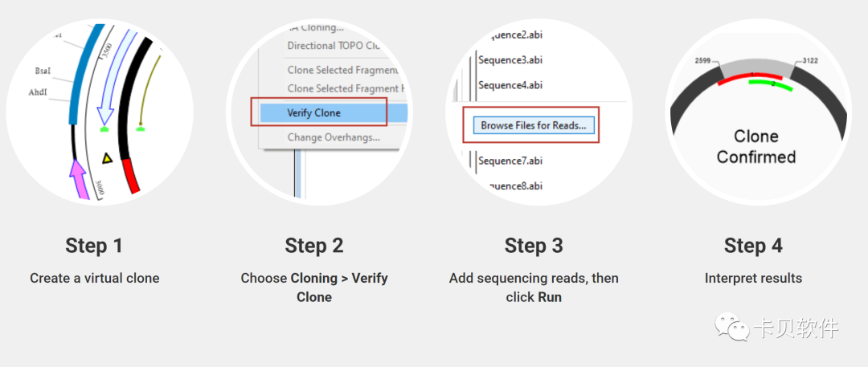Click the AhdI restriction site label
Viewport: 868px width, 367px height.
tap(38, 92)
